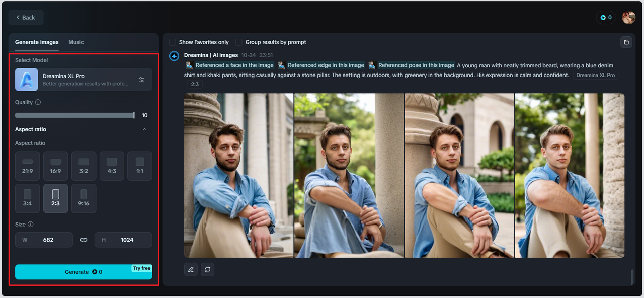Show the Quality info tooltip icon
This screenshot has width=644, height=298.
pos(38,102)
